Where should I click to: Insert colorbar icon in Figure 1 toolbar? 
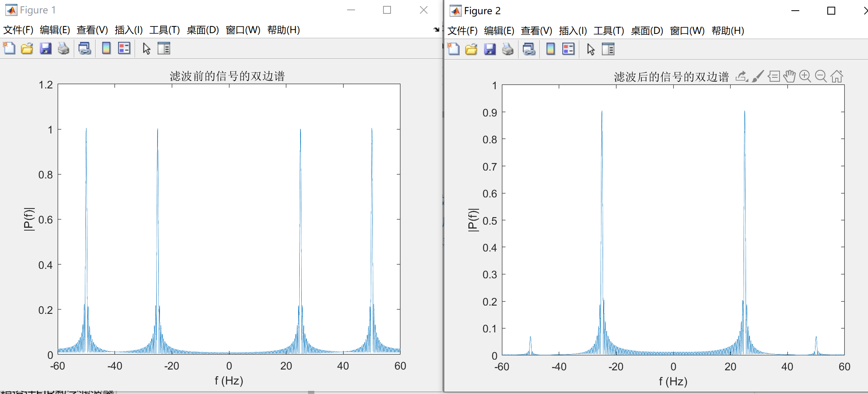106,48
